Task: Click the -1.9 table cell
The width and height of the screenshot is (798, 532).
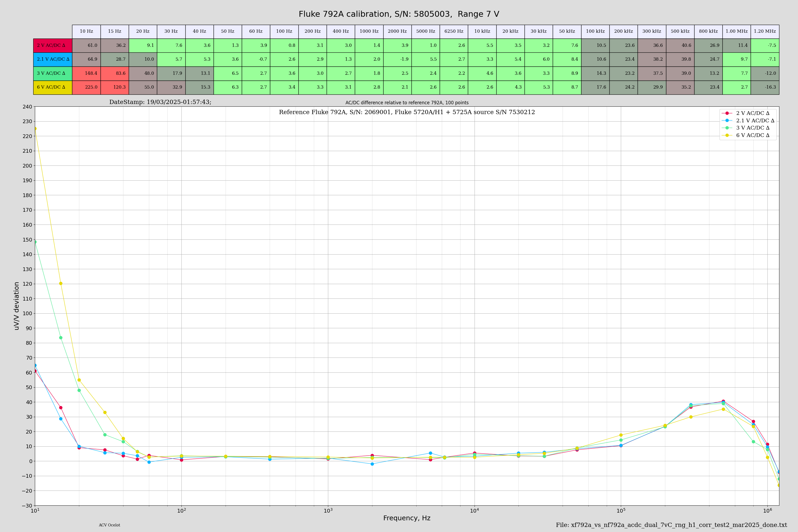Action: (397, 59)
